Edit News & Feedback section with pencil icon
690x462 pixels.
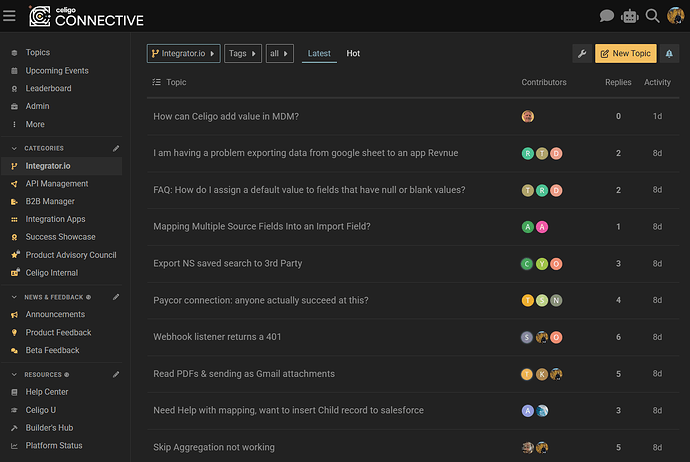[116, 297]
